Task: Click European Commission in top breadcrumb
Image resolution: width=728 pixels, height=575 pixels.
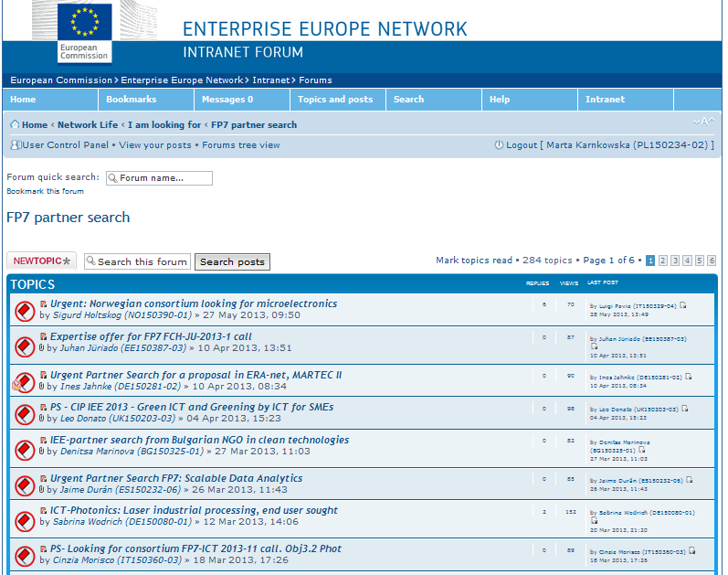Action: coord(61,80)
